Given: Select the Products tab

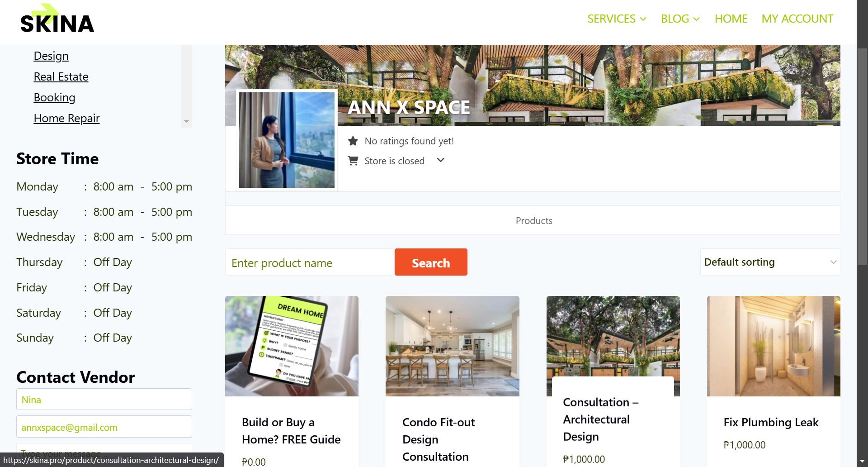Looking at the screenshot, I should click(534, 221).
